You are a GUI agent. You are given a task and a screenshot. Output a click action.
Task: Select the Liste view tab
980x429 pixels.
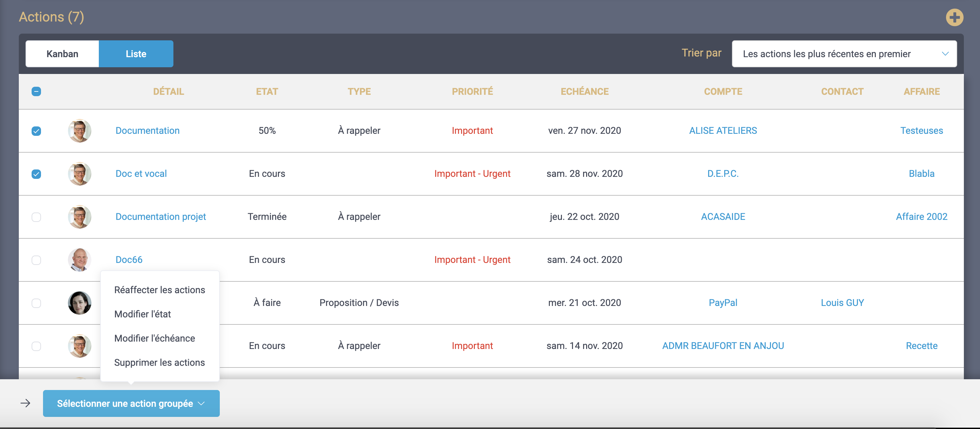(136, 54)
